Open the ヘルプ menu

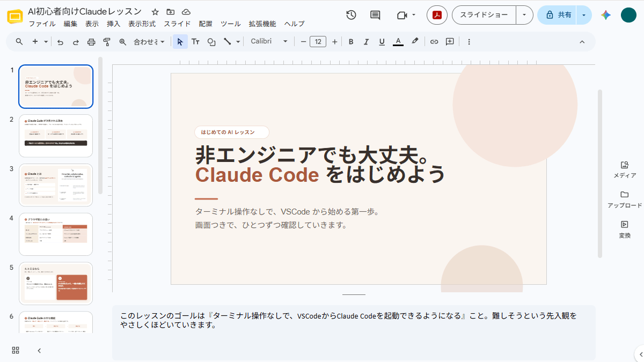(x=294, y=24)
